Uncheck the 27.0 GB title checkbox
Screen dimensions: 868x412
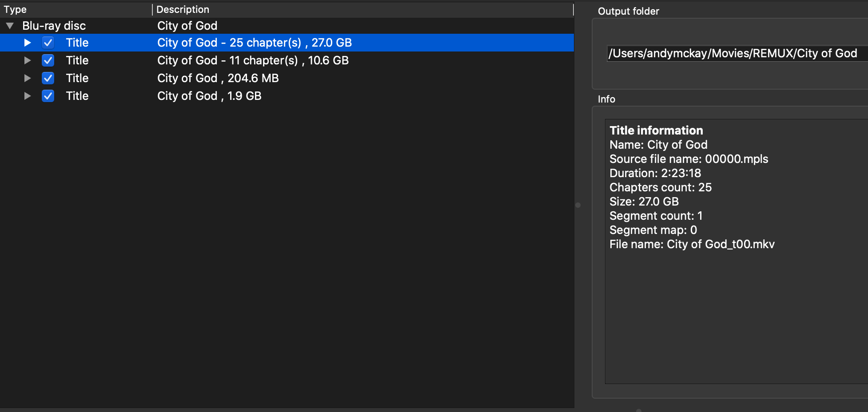pos(48,43)
